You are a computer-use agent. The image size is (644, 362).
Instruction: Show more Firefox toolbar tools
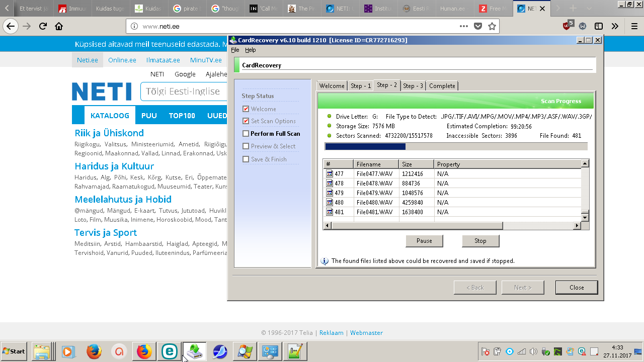pos(615,26)
